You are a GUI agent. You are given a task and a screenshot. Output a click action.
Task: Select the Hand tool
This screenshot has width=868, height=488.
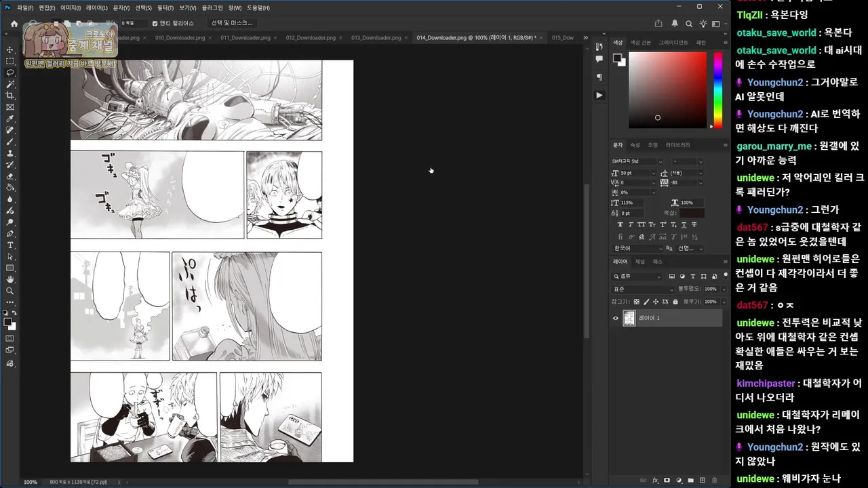pos(10,279)
